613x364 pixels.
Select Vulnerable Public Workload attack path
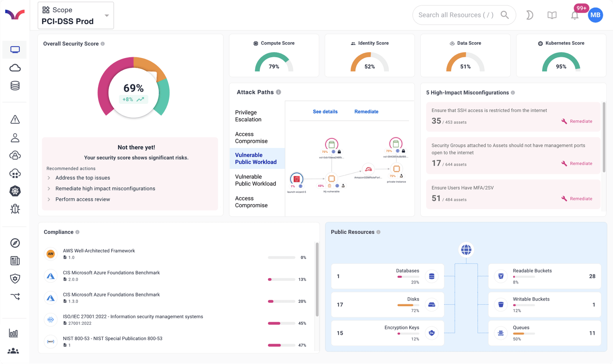coord(256,158)
